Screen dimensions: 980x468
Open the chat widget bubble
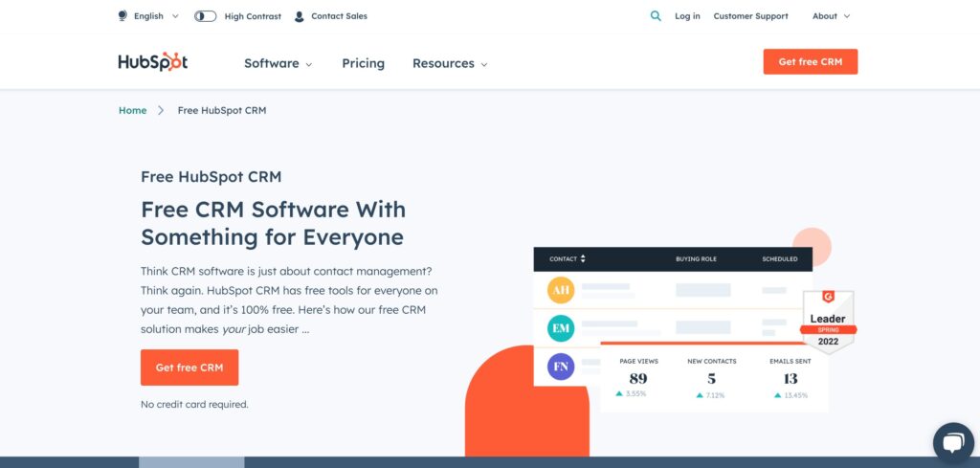(x=953, y=444)
